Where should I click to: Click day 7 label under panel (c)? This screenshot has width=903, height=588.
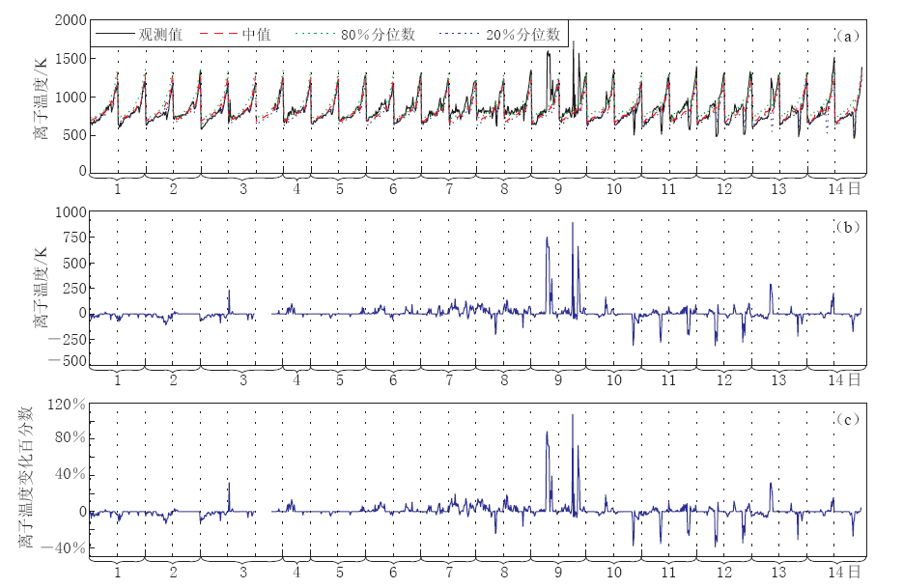pyautogui.click(x=449, y=572)
